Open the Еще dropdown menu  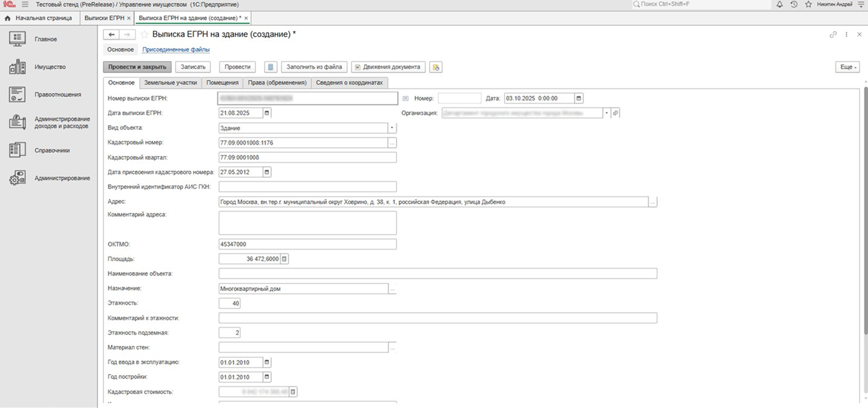pos(847,67)
